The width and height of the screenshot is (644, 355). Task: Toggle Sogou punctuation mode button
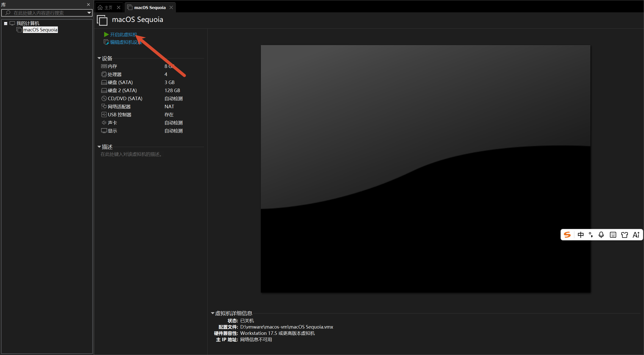tap(591, 235)
